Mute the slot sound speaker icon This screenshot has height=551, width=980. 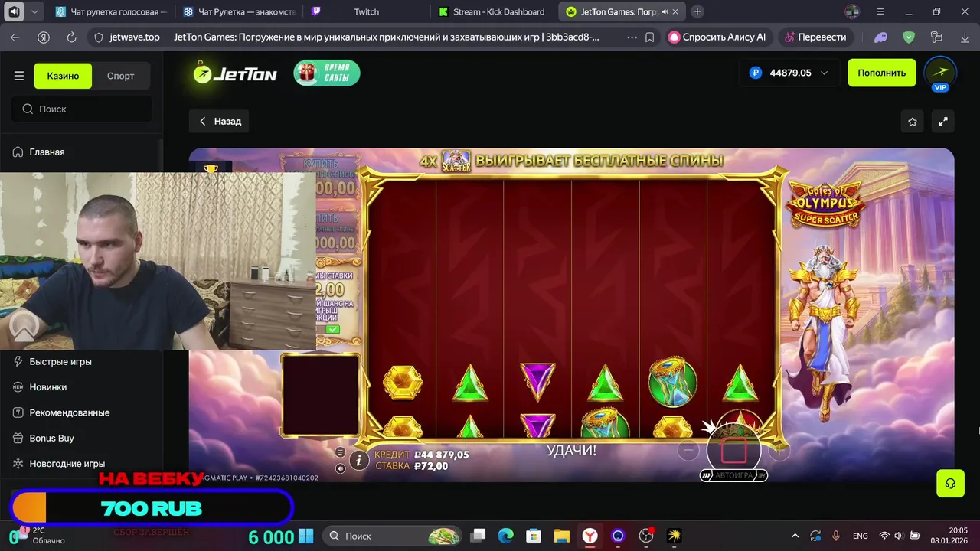[x=341, y=467]
